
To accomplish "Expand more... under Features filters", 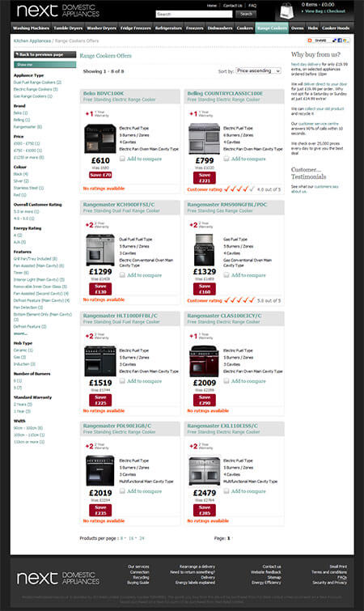I will pos(21,333).
